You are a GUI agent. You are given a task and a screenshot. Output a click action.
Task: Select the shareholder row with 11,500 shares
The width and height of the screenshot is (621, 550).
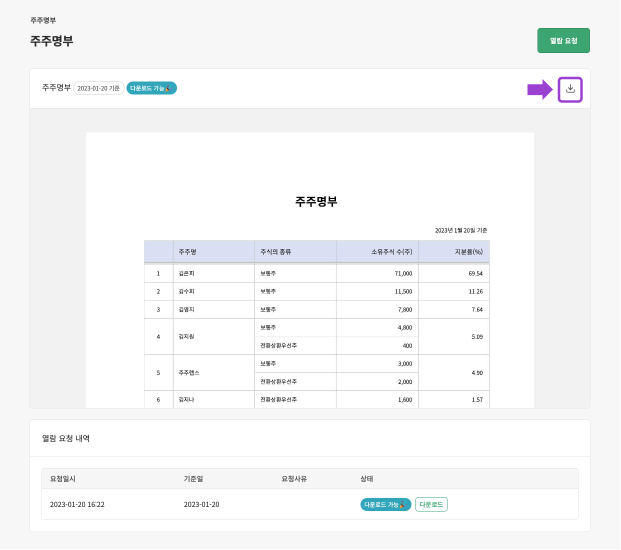pos(316,291)
